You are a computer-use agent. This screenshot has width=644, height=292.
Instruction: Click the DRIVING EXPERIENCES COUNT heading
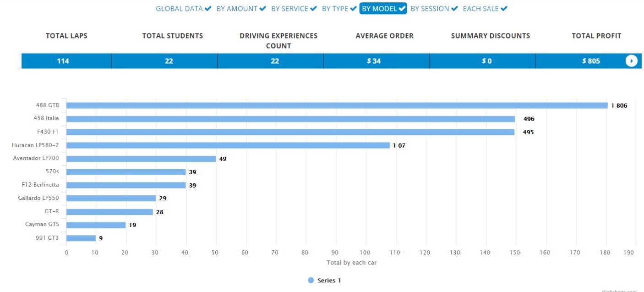coord(278,41)
